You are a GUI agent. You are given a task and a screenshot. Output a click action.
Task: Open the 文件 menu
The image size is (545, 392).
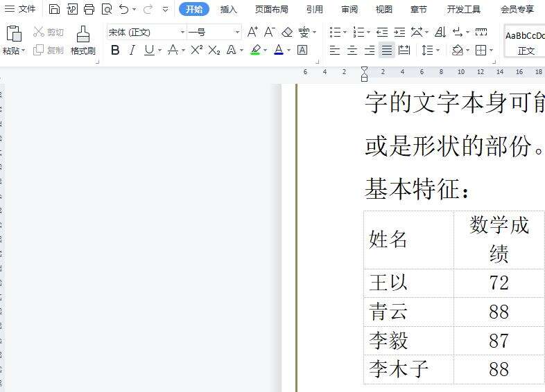[x=26, y=9]
